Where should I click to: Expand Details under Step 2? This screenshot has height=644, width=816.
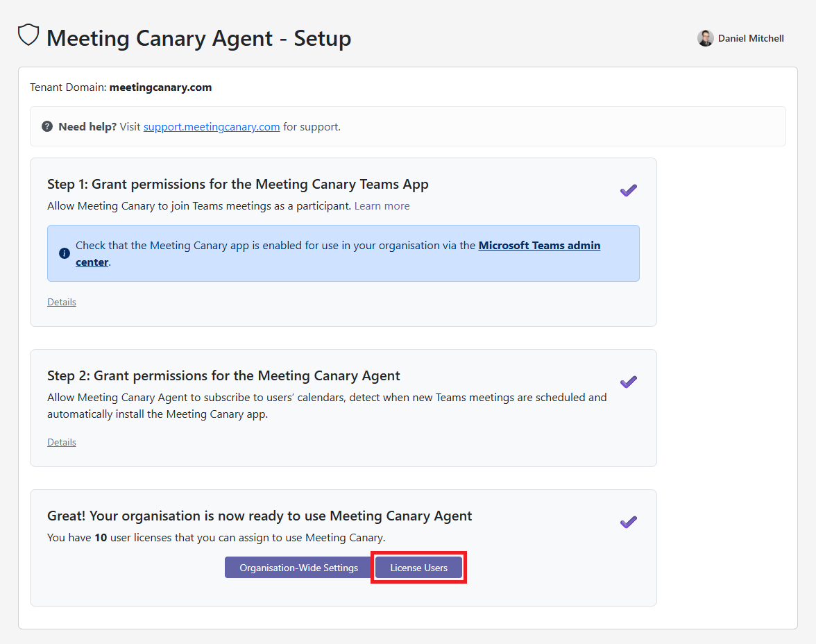pyautogui.click(x=61, y=442)
